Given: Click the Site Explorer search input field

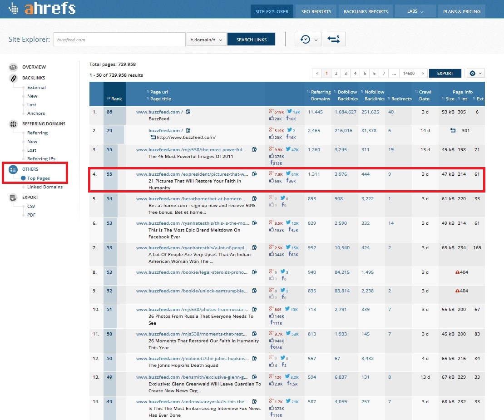Looking at the screenshot, I should pos(119,40).
